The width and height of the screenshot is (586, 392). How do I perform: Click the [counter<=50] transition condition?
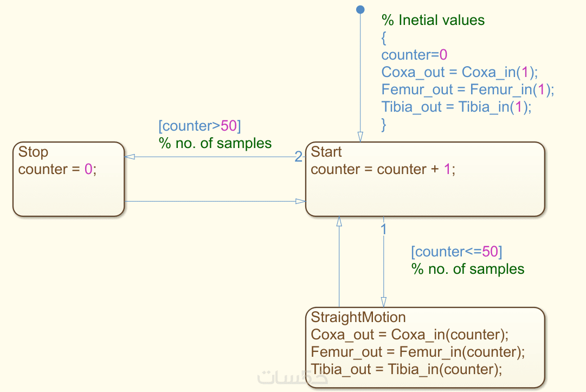(x=456, y=252)
